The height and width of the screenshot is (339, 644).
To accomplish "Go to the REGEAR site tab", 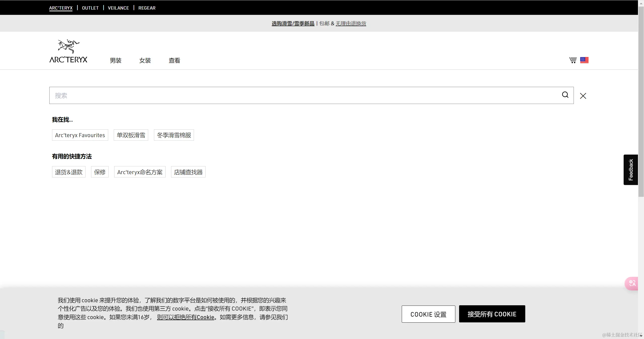I will (x=147, y=8).
